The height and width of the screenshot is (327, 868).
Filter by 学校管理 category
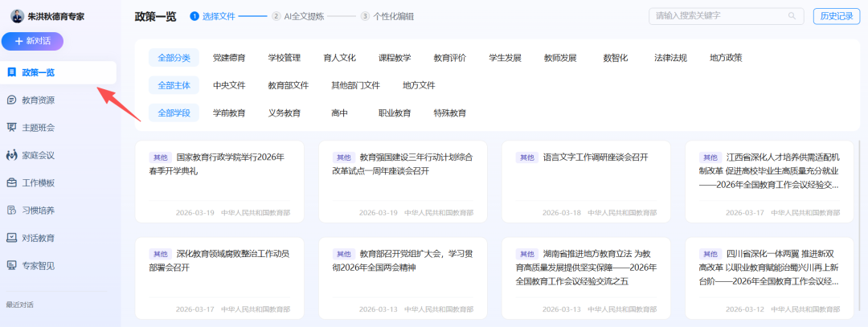click(x=284, y=58)
